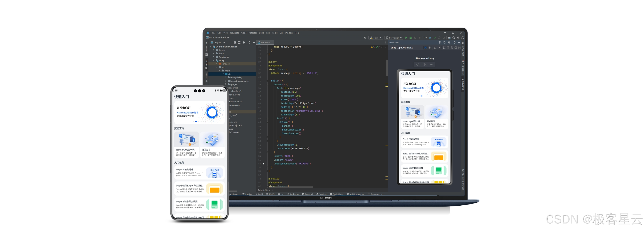Click the search magnifier in toolbar

(454, 38)
